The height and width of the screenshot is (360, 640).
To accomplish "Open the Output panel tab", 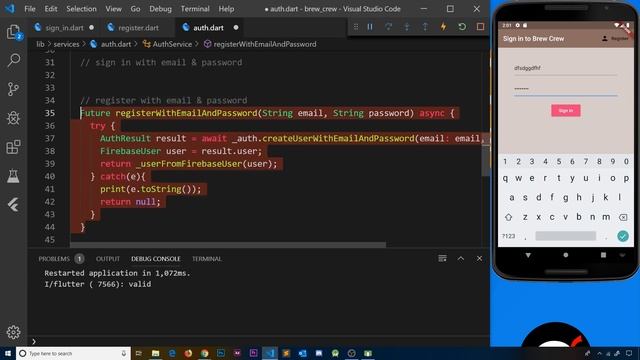I will pyautogui.click(x=108, y=259).
